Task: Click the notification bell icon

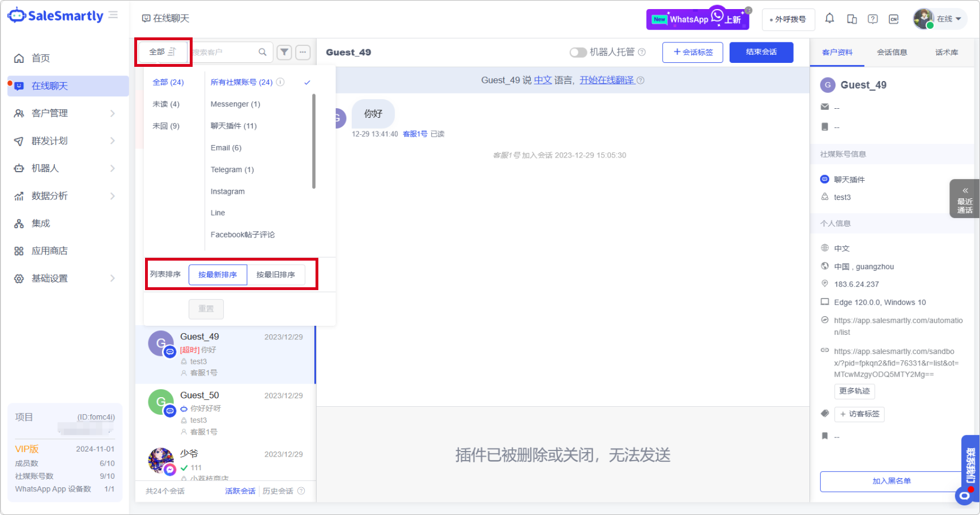Action: (829, 19)
